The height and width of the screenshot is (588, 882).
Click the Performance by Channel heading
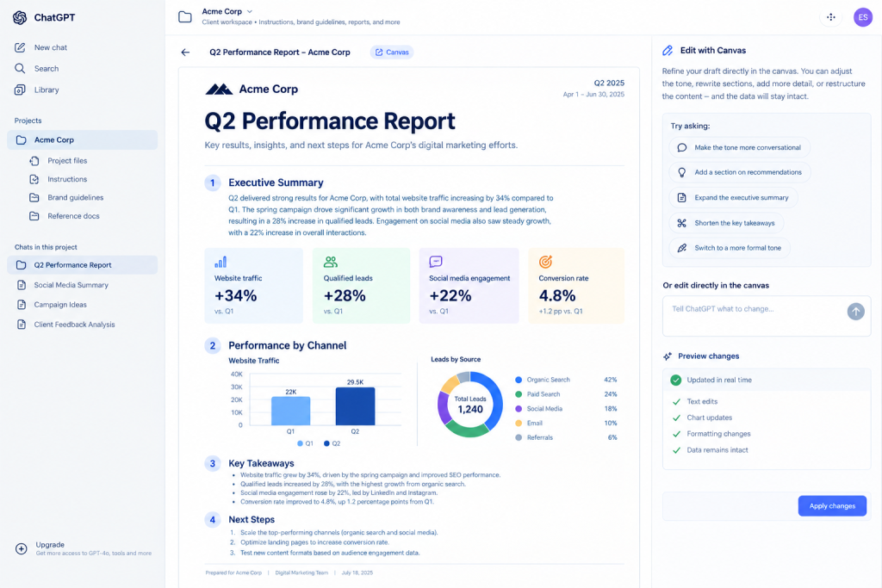coord(288,346)
